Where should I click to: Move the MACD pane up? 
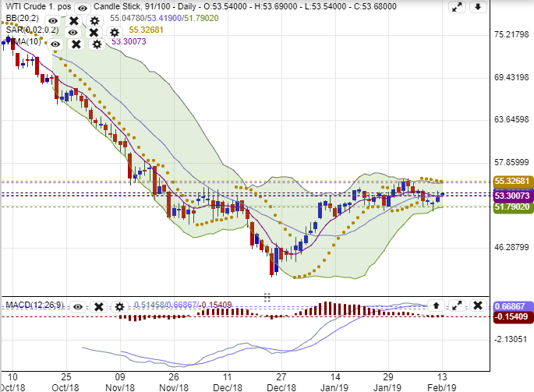tap(437, 305)
